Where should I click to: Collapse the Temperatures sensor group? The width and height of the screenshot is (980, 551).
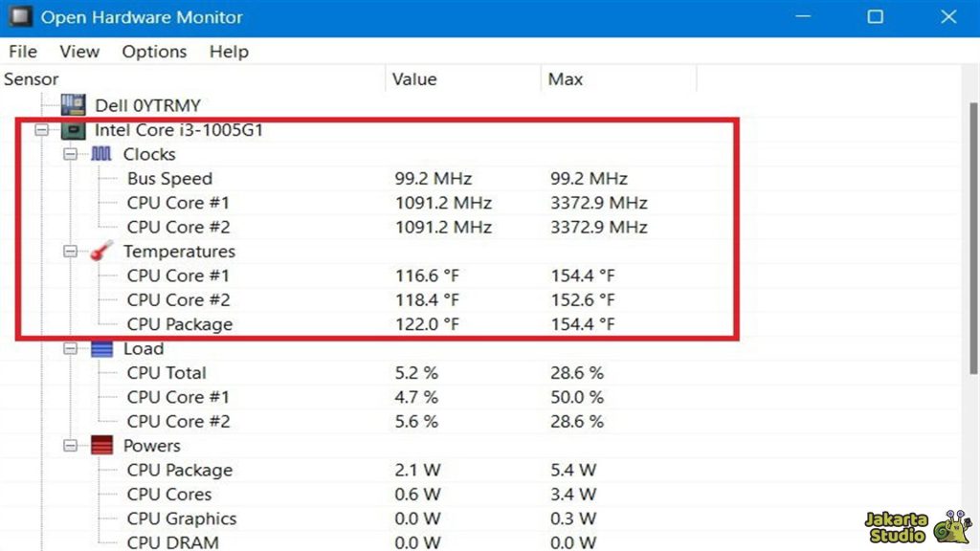(71, 251)
